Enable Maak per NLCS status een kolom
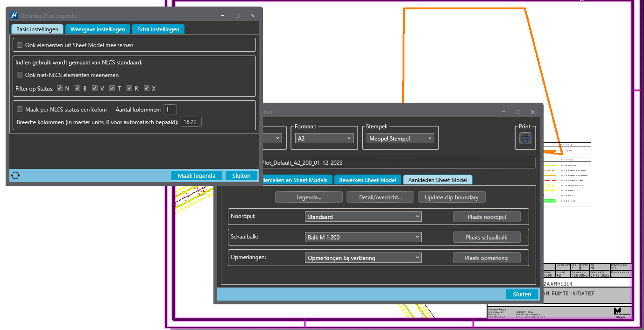The height and width of the screenshot is (330, 644). [20, 110]
